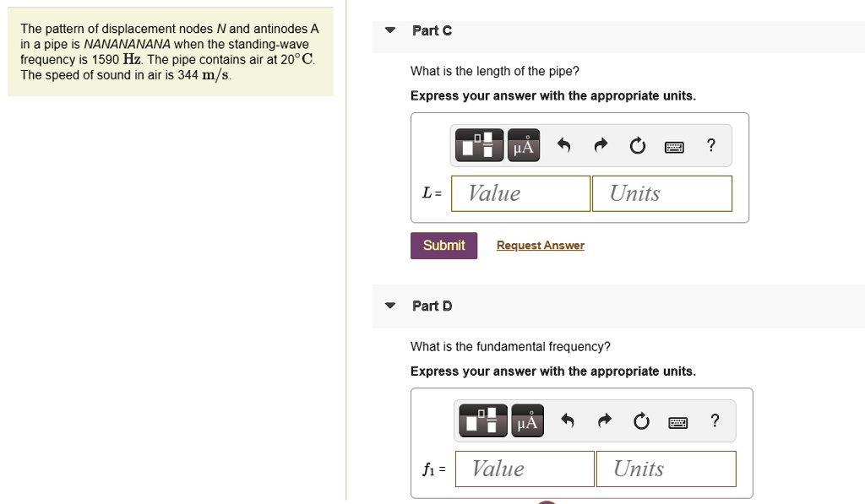Click the help question mark in Part C
865x504 pixels.
click(x=710, y=145)
